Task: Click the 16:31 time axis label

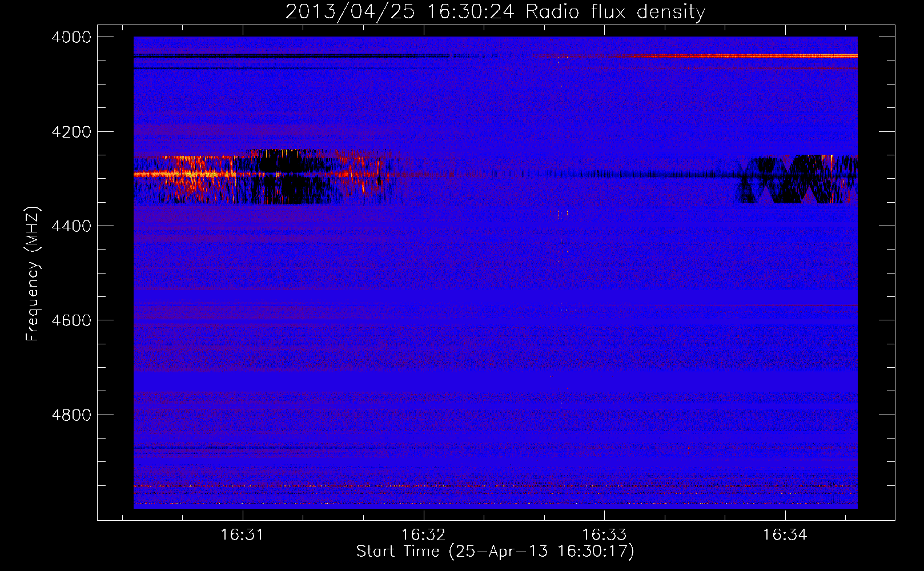Action: coord(243,534)
